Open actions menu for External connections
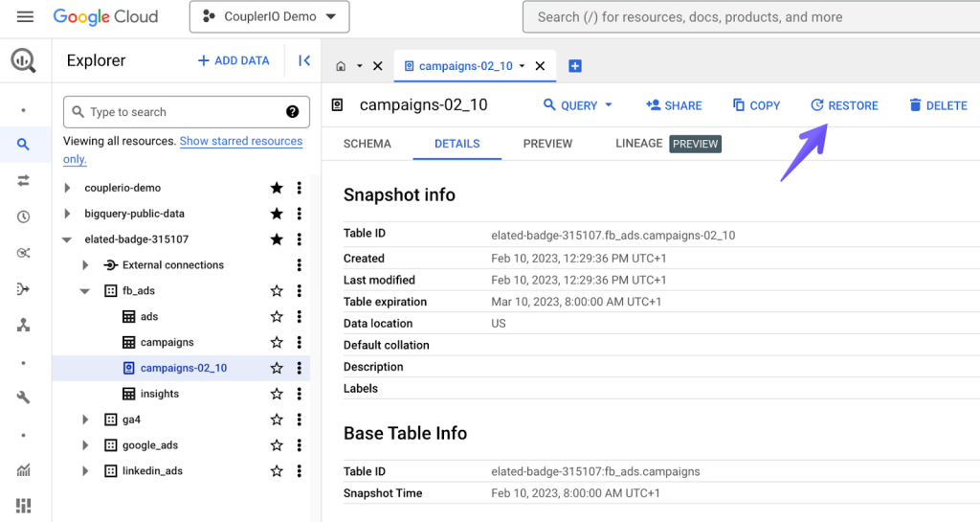Viewport: 980px width, 522px height. coord(300,265)
